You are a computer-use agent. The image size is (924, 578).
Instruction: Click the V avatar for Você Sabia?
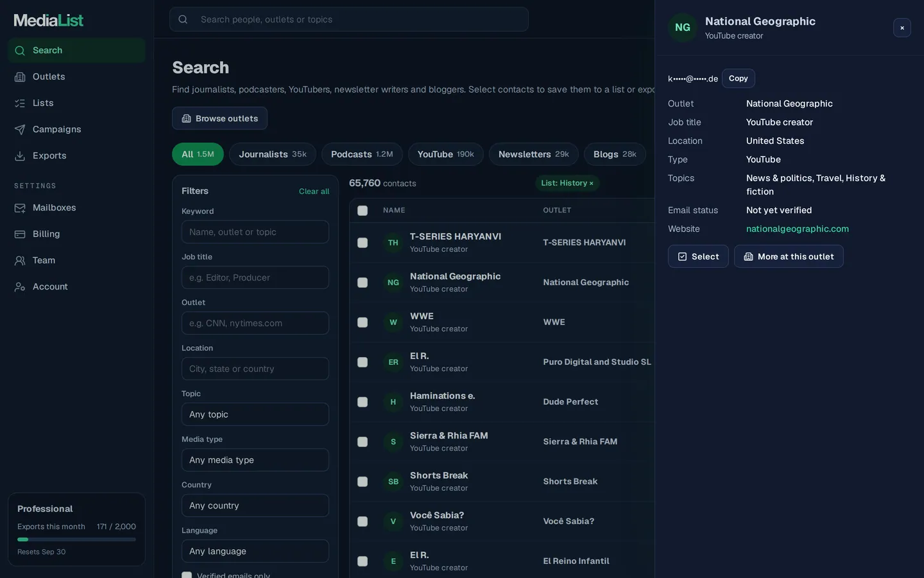393,521
